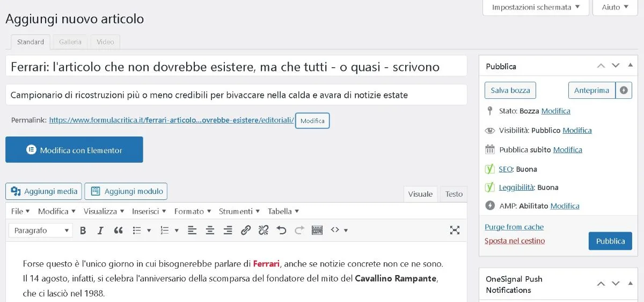
Task: Click the round icon next to Anteprima
Action: coord(624,90)
